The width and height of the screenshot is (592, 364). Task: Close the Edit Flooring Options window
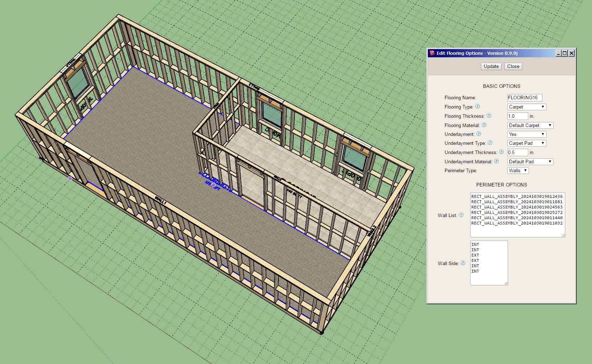pos(571,53)
